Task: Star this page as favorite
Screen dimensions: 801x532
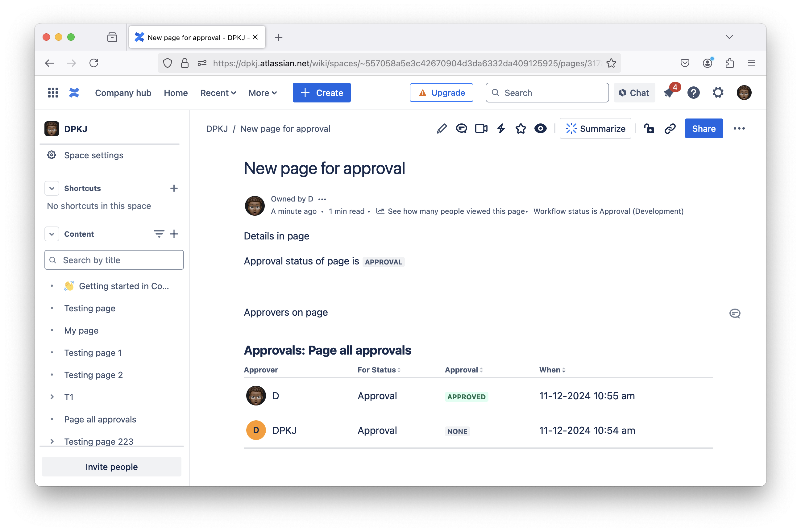Action: click(521, 129)
